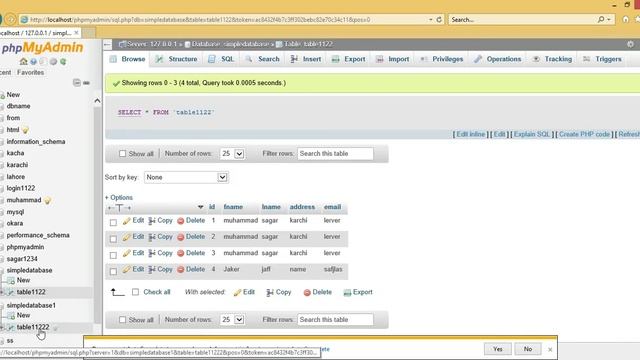The width and height of the screenshot is (640, 360).
Task: Click the full-text toggle arrows icon in the table header
Action: point(119,208)
